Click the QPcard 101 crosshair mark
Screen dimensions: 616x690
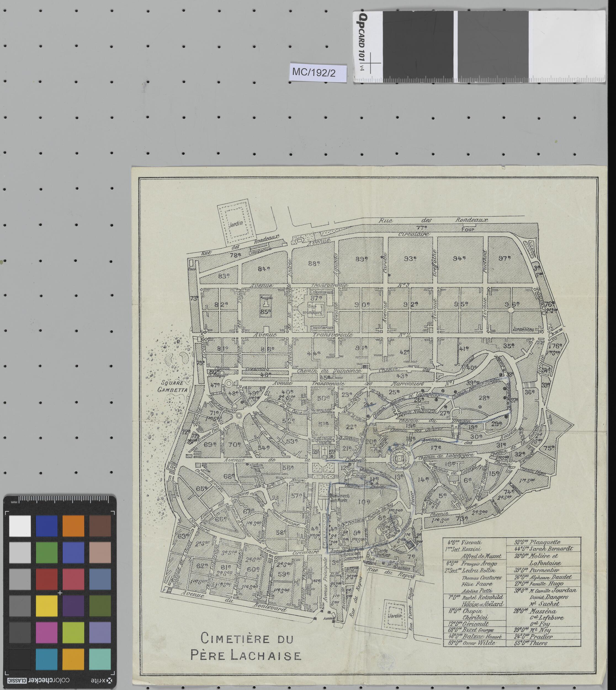[x=371, y=63]
